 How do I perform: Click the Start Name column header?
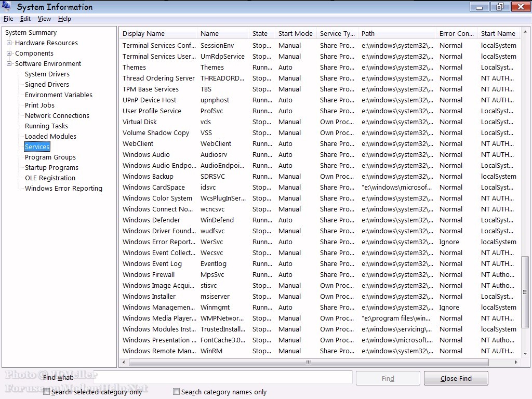(x=498, y=34)
